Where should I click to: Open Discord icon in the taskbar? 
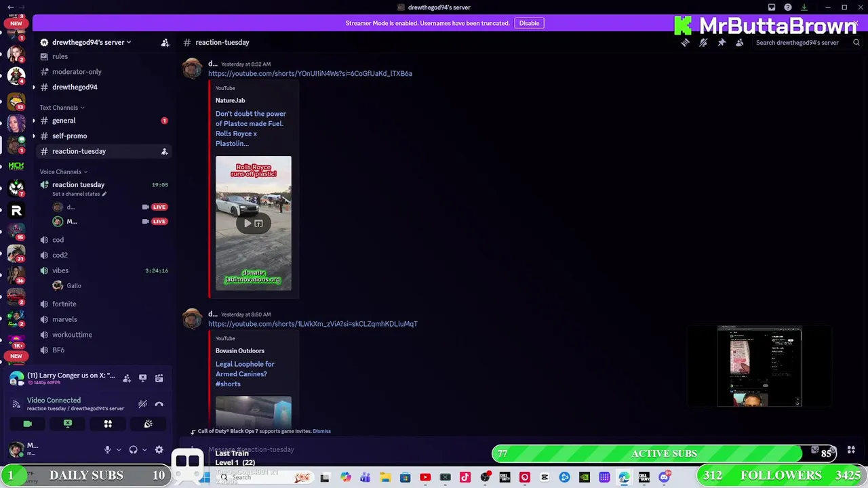pyautogui.click(x=664, y=478)
